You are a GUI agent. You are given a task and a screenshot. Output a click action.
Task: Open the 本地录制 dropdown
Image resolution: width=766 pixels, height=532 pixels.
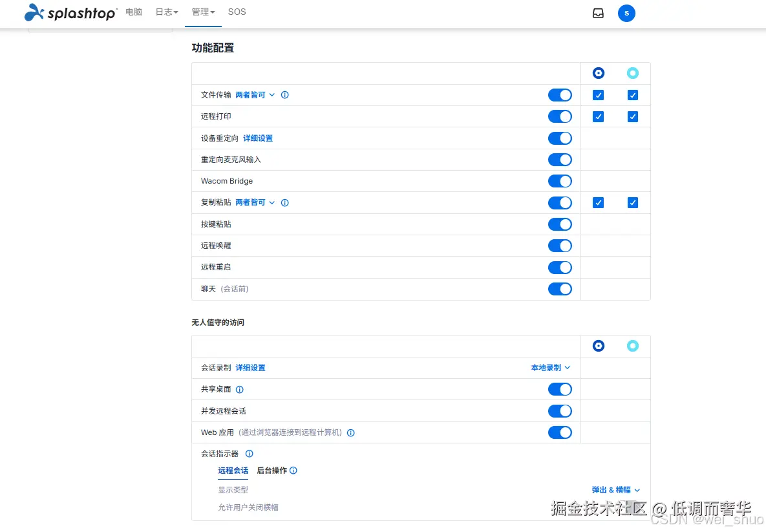(551, 367)
